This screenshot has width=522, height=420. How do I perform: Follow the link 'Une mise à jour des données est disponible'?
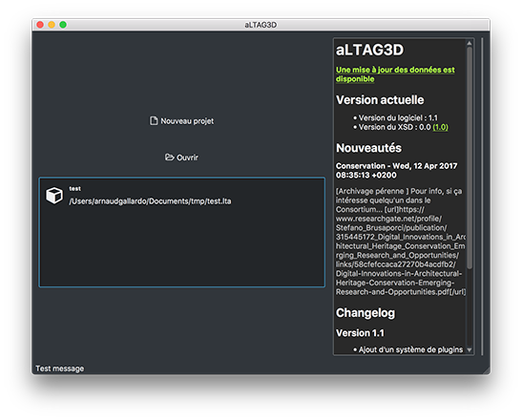[395, 74]
